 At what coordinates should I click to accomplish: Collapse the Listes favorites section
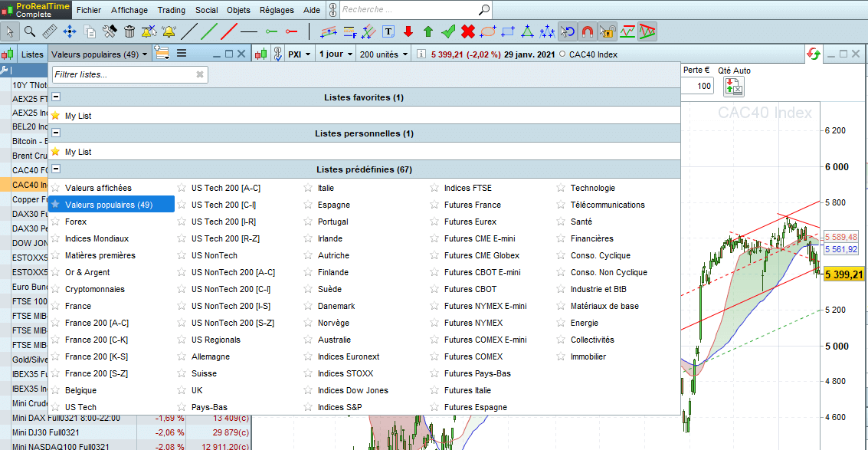(x=57, y=97)
